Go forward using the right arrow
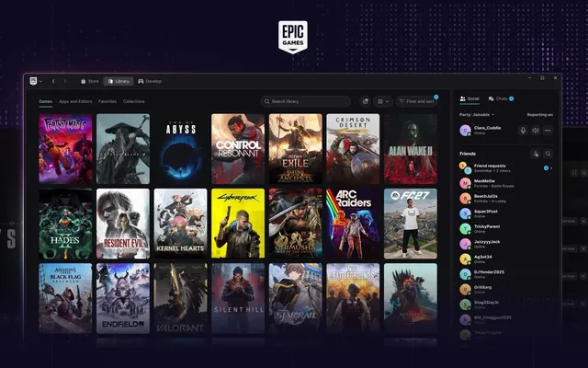The image size is (588, 368). (65, 81)
